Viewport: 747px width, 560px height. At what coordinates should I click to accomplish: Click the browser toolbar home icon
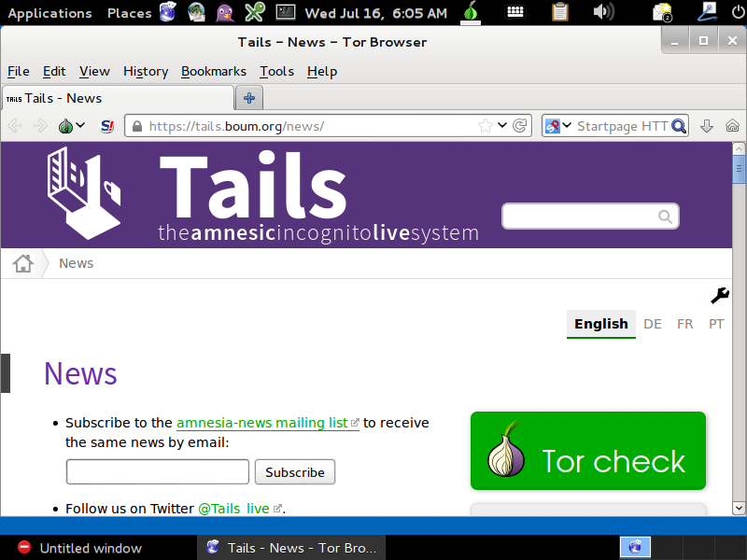point(732,126)
